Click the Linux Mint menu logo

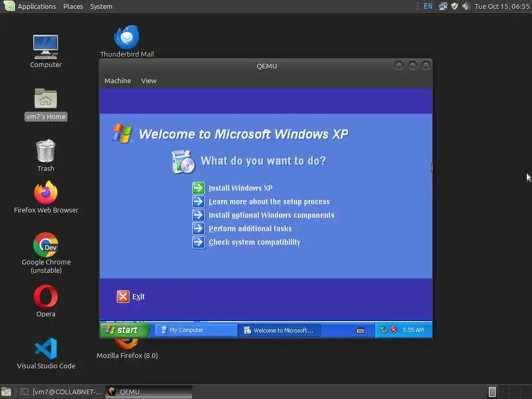(9, 6)
